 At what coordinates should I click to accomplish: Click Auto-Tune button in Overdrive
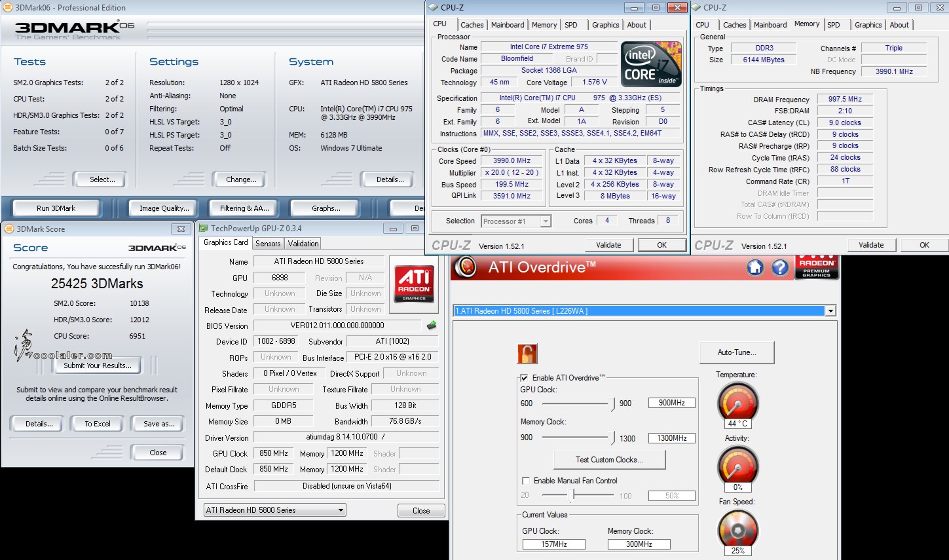pos(737,352)
